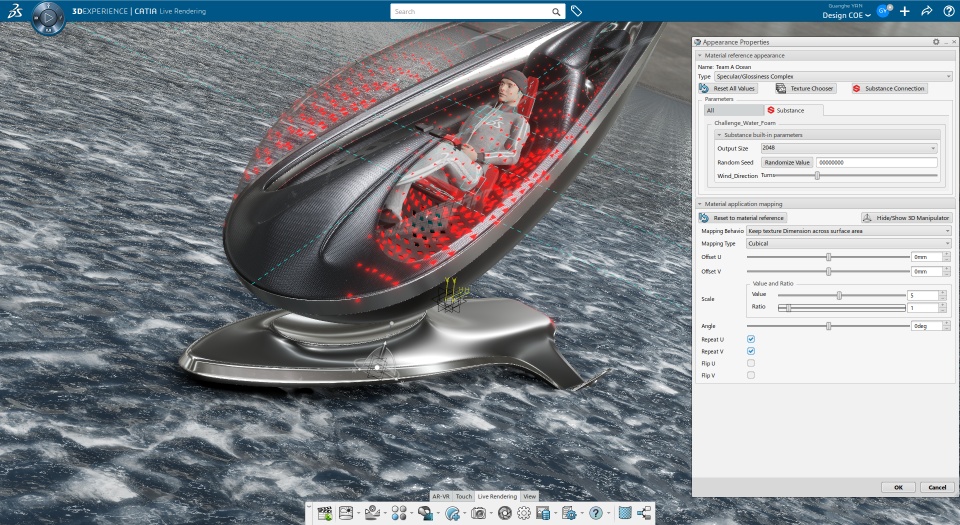Collapse Material application mapping section
960x525 pixels.
700,204
